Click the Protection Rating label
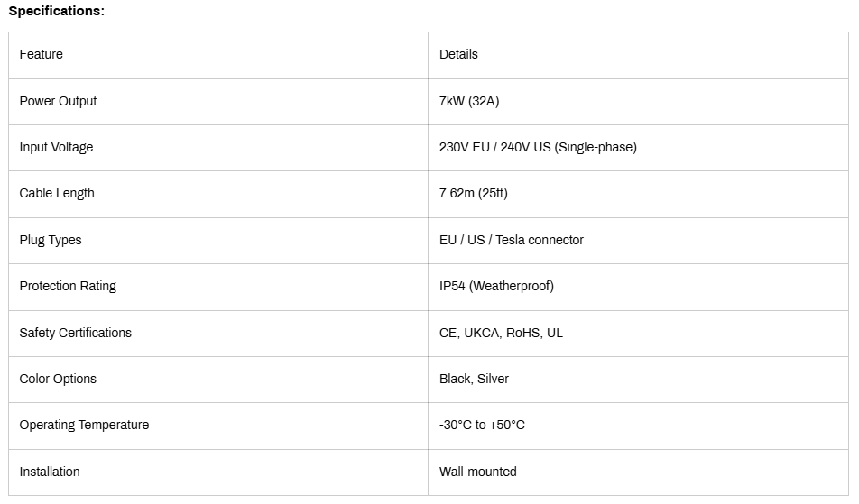The width and height of the screenshot is (859, 504). (x=68, y=286)
